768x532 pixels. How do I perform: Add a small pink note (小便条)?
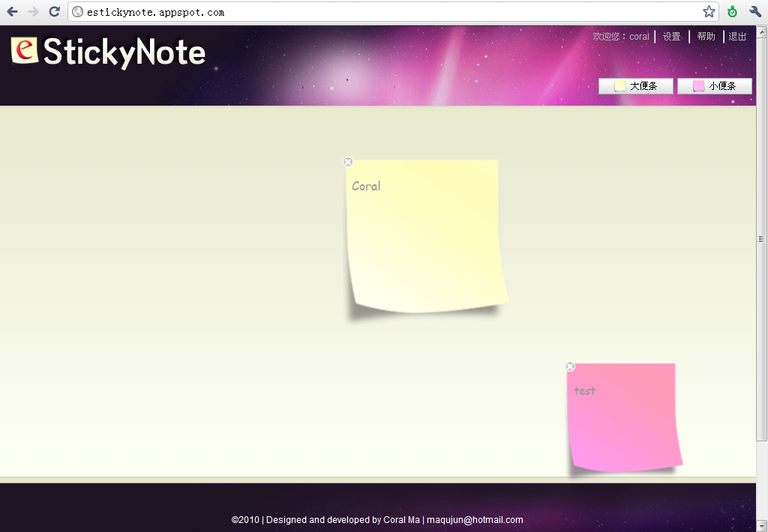click(715, 86)
